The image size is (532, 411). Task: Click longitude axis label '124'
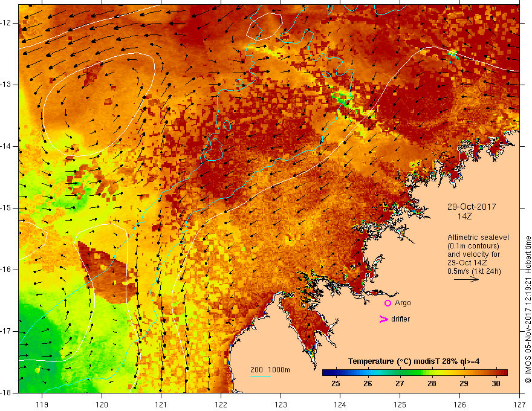click(340, 404)
